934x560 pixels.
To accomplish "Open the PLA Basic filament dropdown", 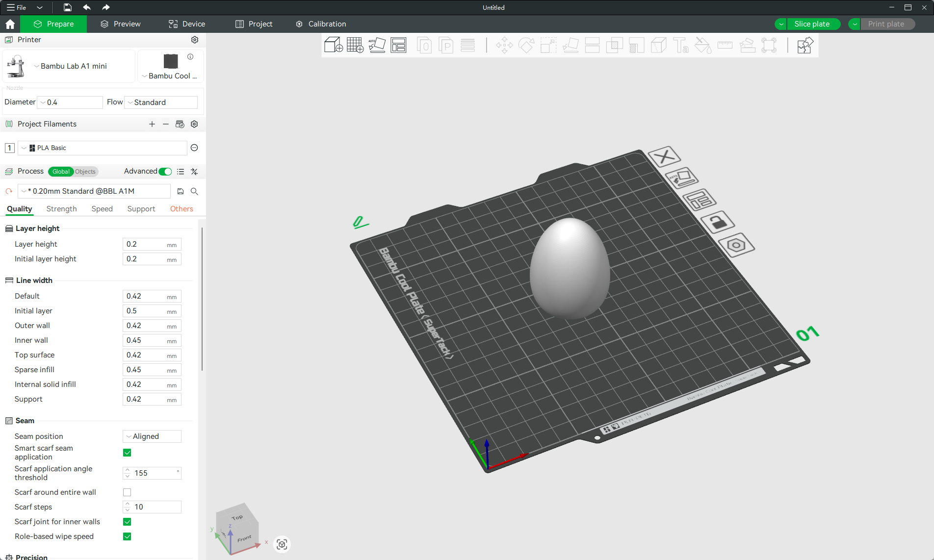I will pos(103,148).
